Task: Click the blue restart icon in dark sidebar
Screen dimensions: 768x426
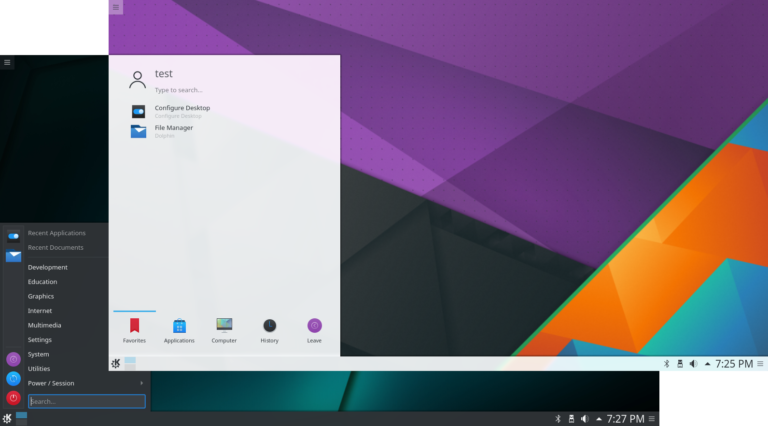Action: click(x=13, y=378)
